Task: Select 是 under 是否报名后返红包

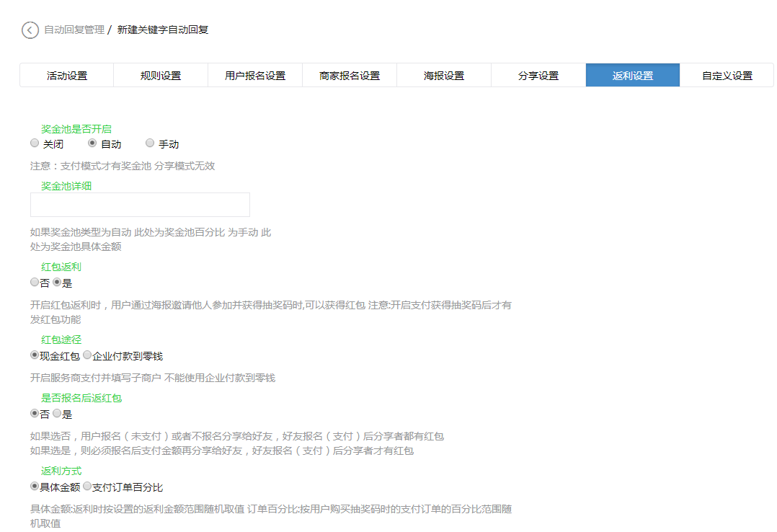Action: click(56, 414)
